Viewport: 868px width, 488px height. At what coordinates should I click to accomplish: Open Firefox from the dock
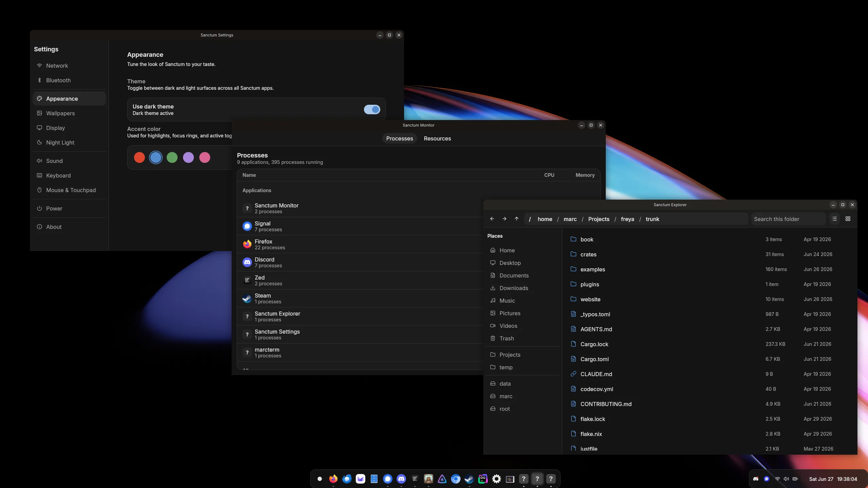pyautogui.click(x=333, y=479)
